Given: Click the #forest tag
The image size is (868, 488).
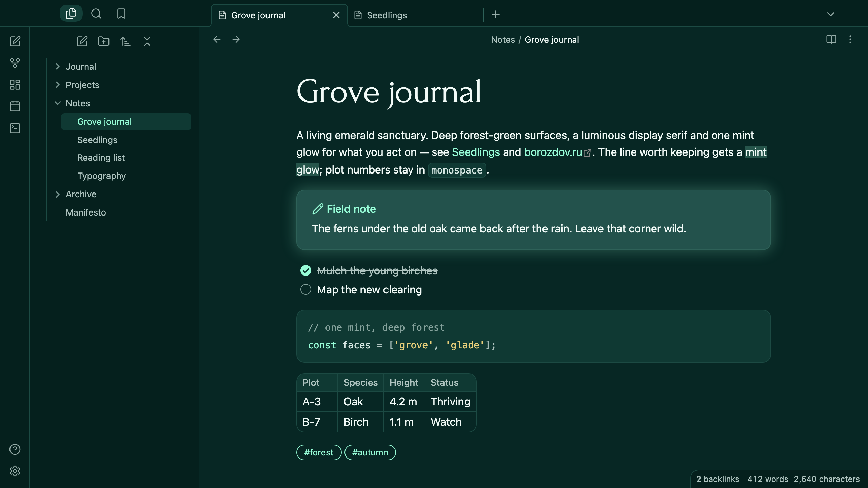Looking at the screenshot, I should click(319, 452).
